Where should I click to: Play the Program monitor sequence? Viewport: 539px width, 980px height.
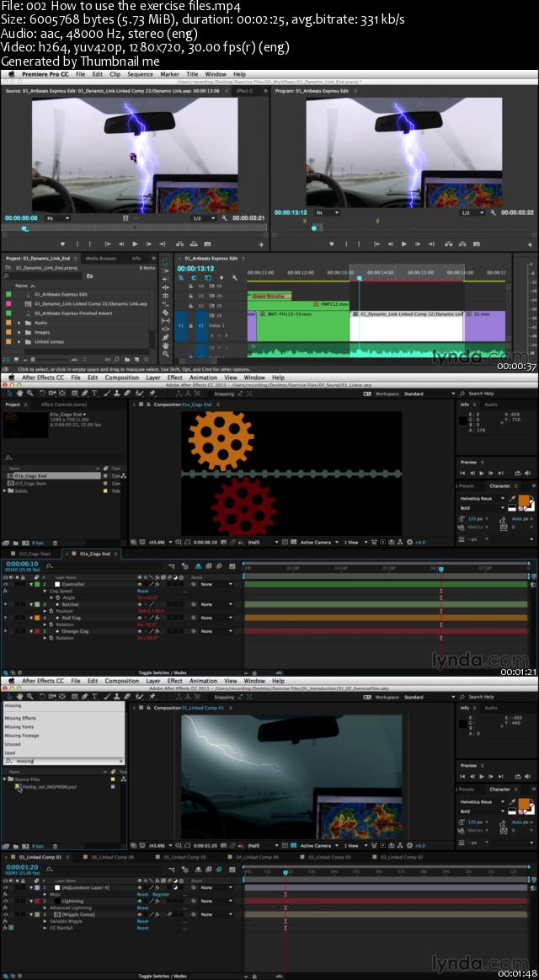coord(403,244)
